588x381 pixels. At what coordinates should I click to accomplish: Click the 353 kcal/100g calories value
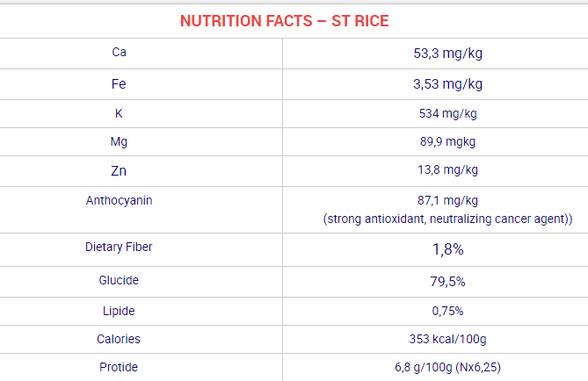coord(447,339)
